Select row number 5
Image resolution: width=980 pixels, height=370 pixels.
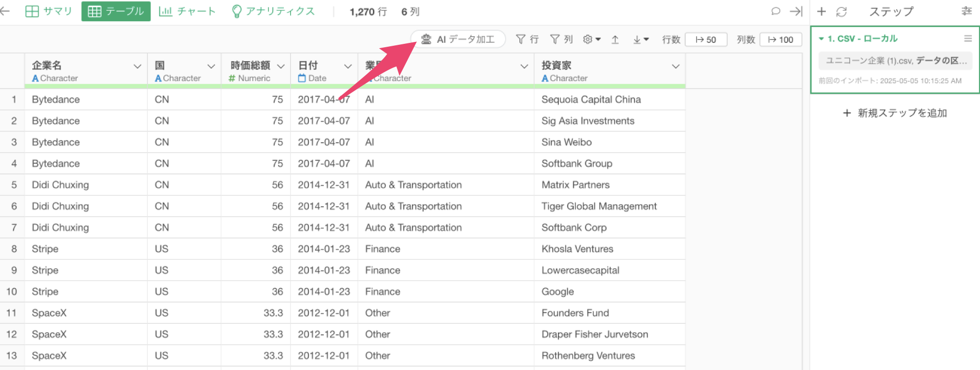[x=13, y=185]
